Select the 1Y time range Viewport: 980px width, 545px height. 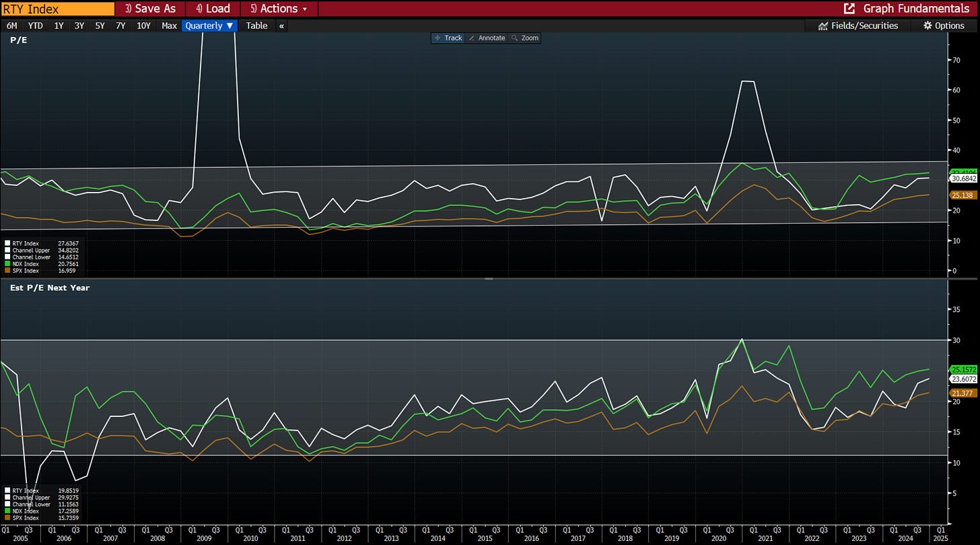pyautogui.click(x=59, y=26)
